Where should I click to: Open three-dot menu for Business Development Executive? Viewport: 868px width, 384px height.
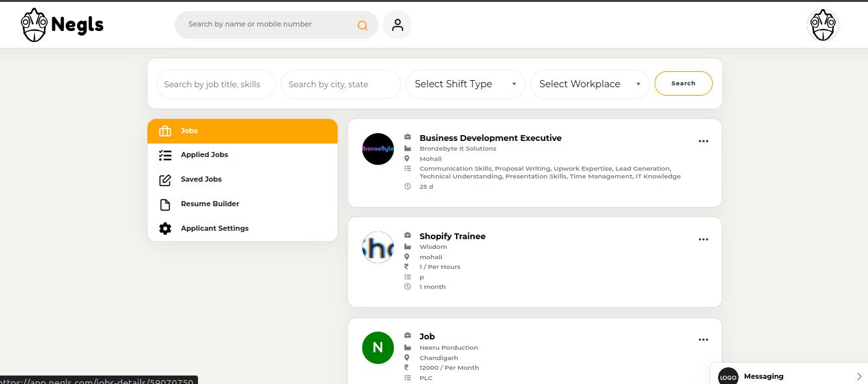[703, 142]
